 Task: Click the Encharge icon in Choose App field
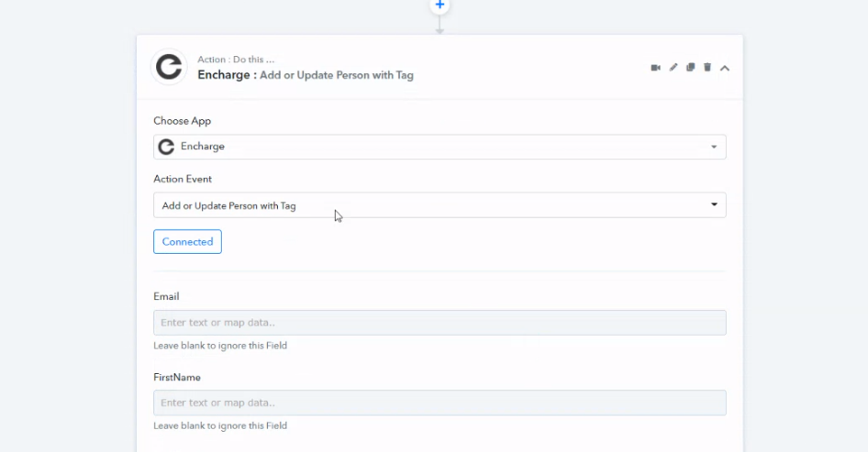coord(166,147)
